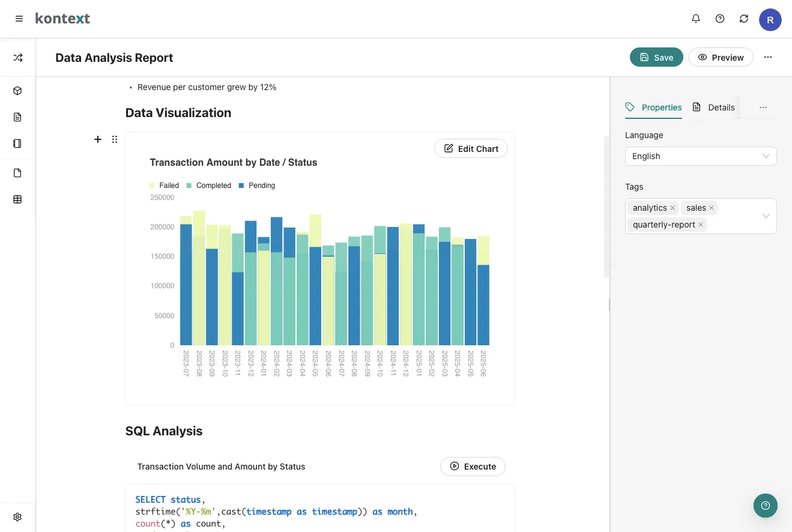Select the cube icon in sidebar
792x532 pixels.
click(17, 91)
